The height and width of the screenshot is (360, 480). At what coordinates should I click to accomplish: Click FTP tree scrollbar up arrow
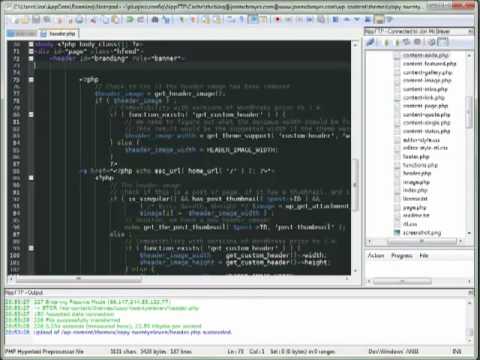click(469, 55)
